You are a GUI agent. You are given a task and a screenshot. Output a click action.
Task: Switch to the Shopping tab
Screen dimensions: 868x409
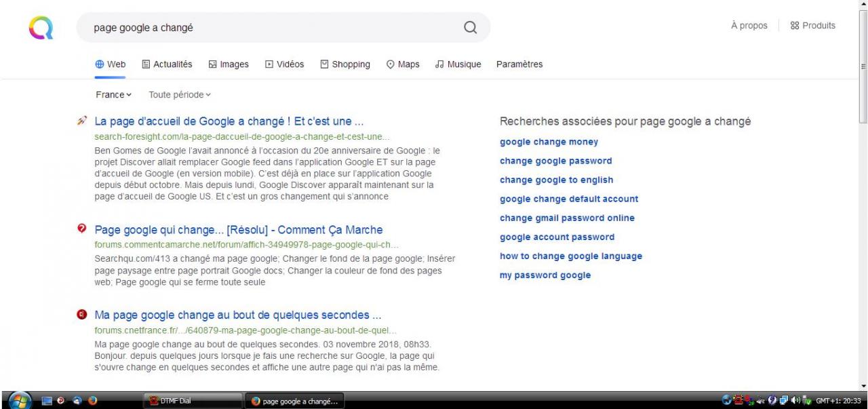[345, 64]
